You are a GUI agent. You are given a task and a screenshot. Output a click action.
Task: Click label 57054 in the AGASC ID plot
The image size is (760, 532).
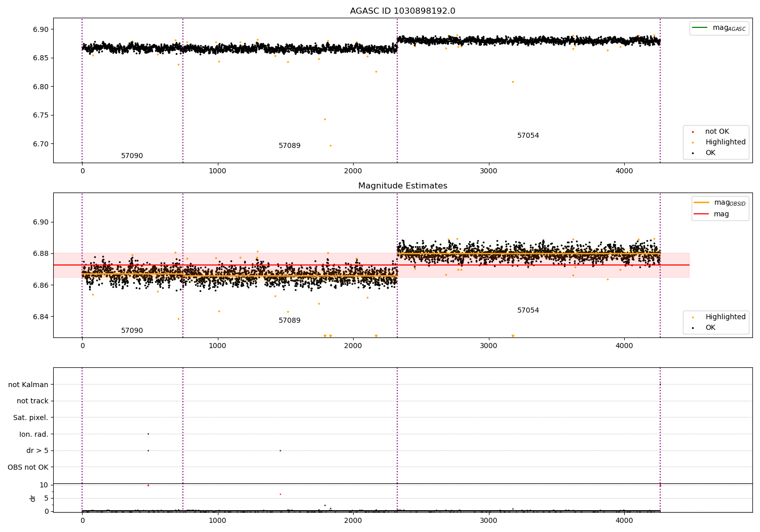pos(528,136)
